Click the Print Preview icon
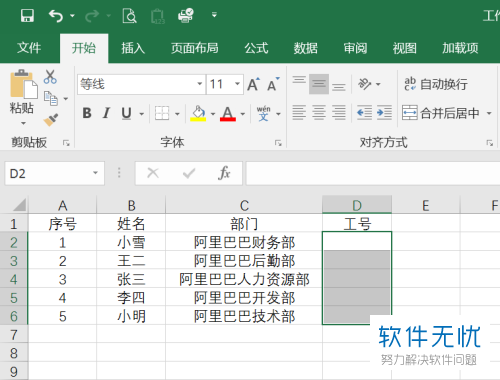The image size is (500, 380). click(130, 15)
